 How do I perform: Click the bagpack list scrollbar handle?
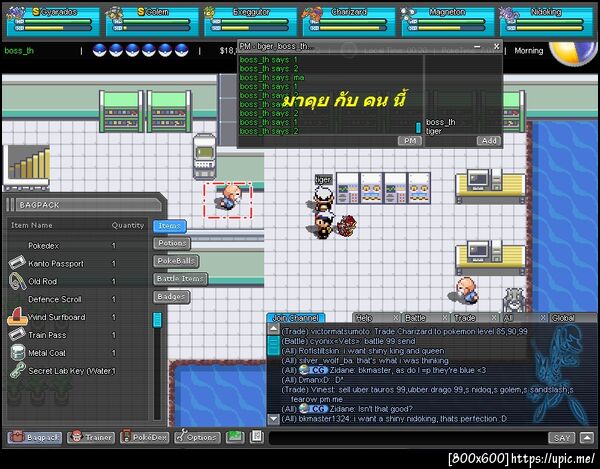pyautogui.click(x=157, y=320)
